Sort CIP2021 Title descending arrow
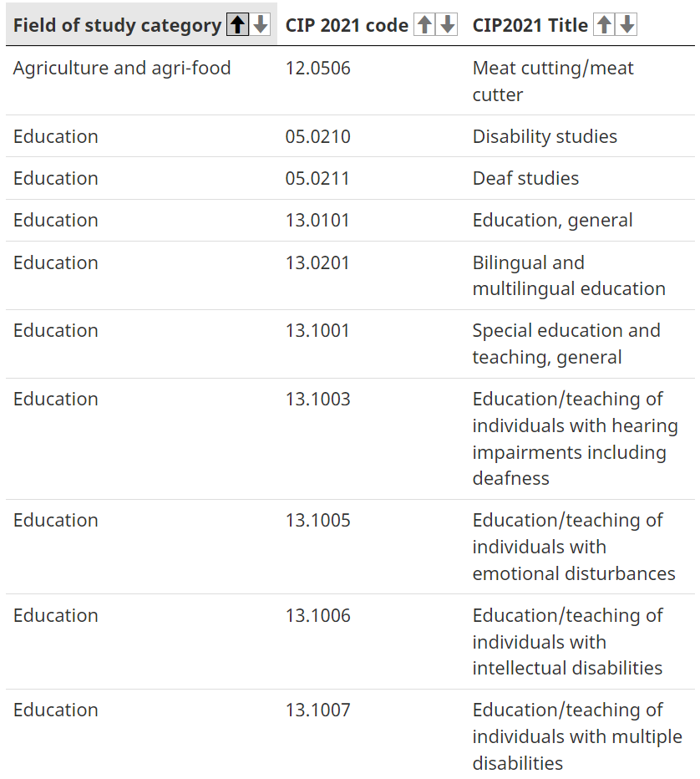Screen dimensions: 700x779 click(x=627, y=24)
